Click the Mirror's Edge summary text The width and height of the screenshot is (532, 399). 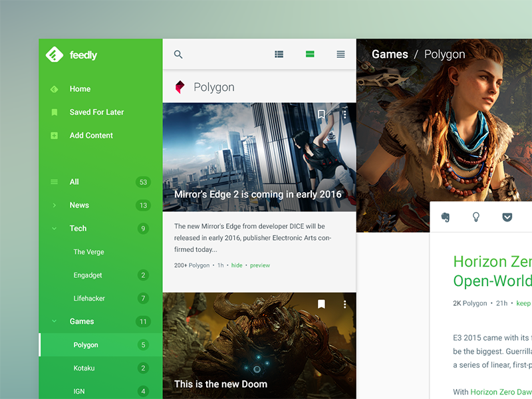tap(253, 238)
